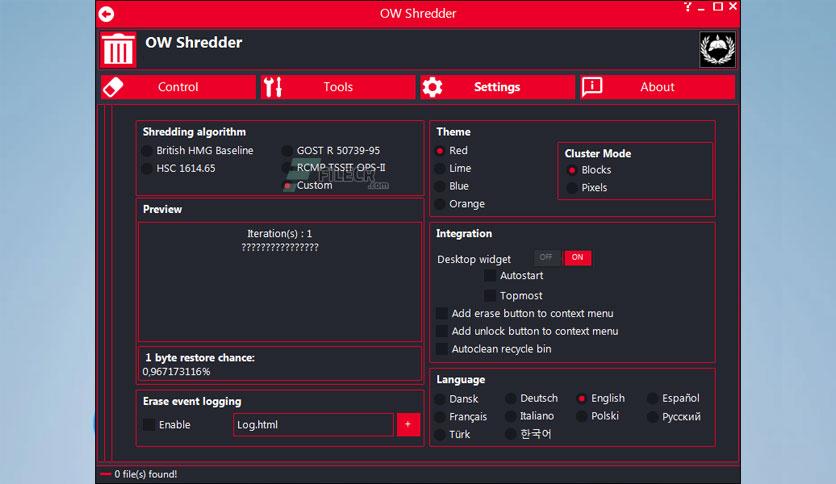Image resolution: width=836 pixels, height=484 pixels.
Task: Click the back arrow icon in title bar
Action: (x=106, y=14)
